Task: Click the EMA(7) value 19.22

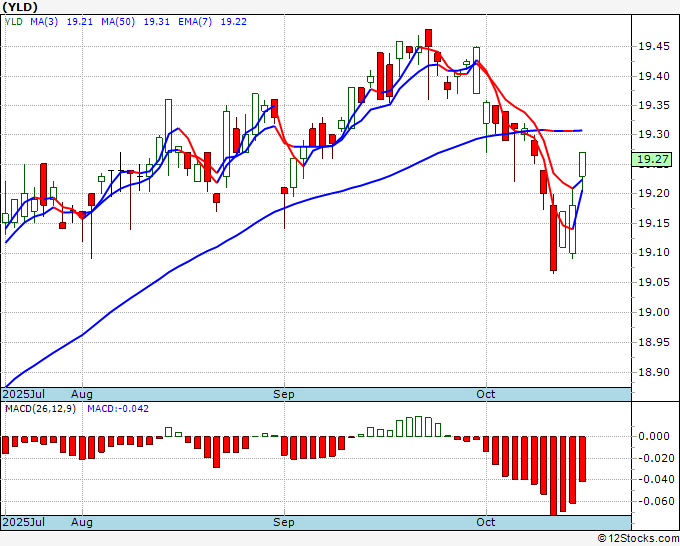Action: [x=234, y=21]
